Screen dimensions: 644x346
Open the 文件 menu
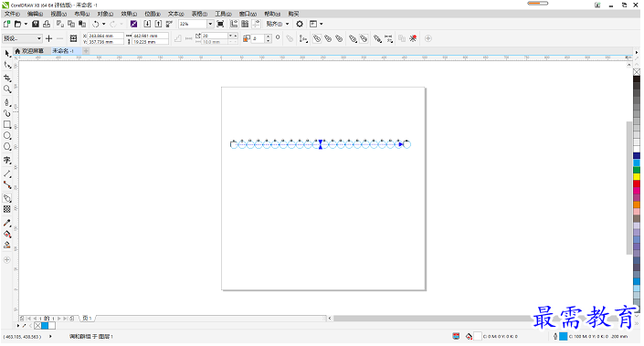(x=12, y=14)
